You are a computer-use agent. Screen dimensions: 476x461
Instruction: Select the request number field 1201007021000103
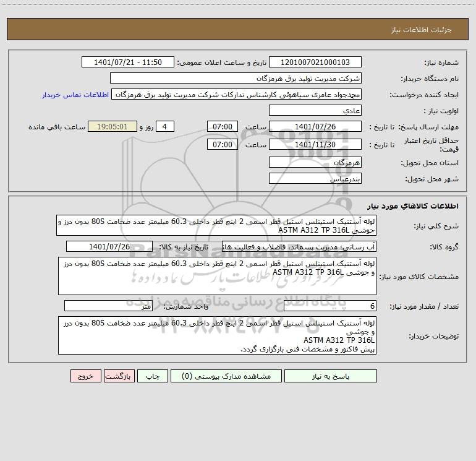coord(315,62)
